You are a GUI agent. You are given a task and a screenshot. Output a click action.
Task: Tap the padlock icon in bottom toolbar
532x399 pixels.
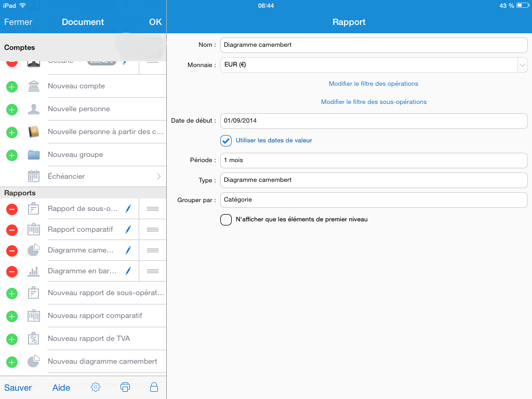(154, 387)
